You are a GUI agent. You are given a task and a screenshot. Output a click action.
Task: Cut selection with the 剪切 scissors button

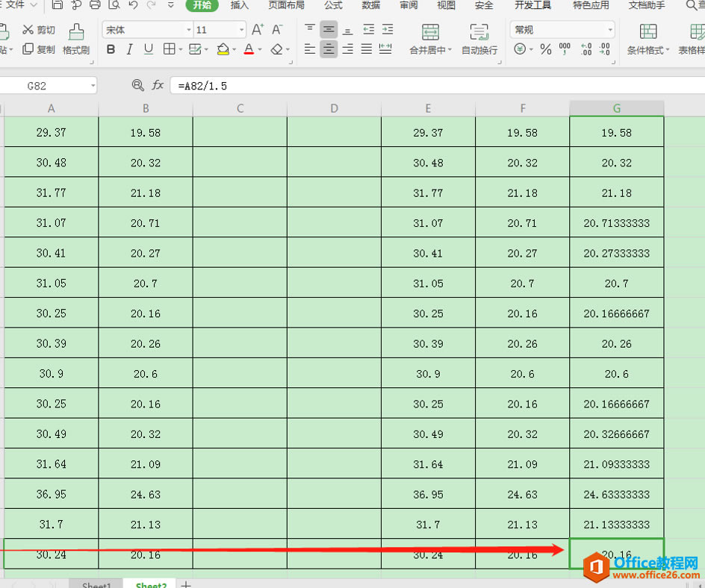click(x=39, y=30)
